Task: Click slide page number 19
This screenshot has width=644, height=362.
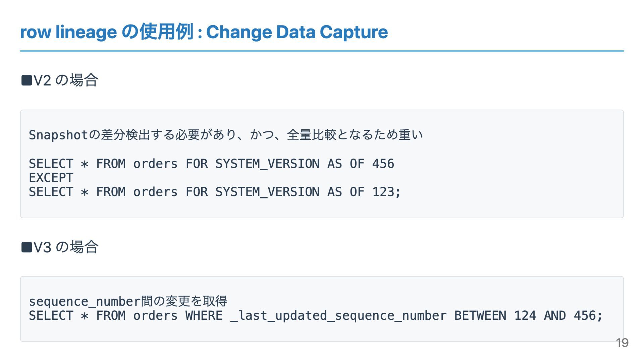Action: point(622,343)
